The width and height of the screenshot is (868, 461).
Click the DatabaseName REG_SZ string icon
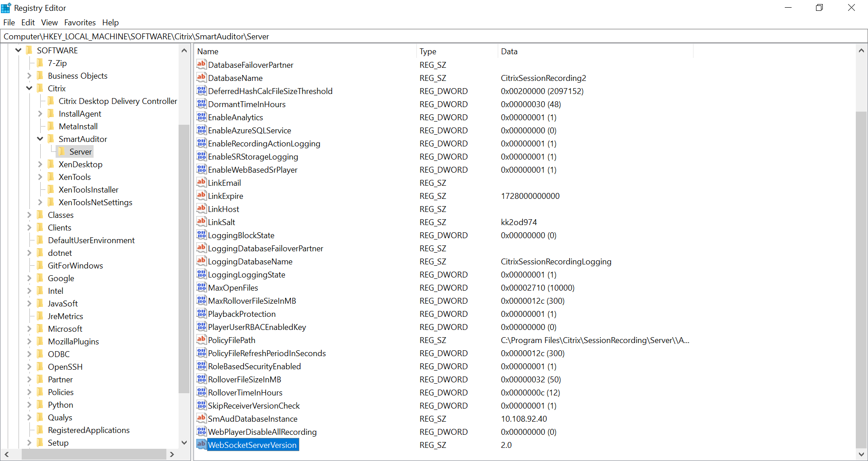click(201, 78)
